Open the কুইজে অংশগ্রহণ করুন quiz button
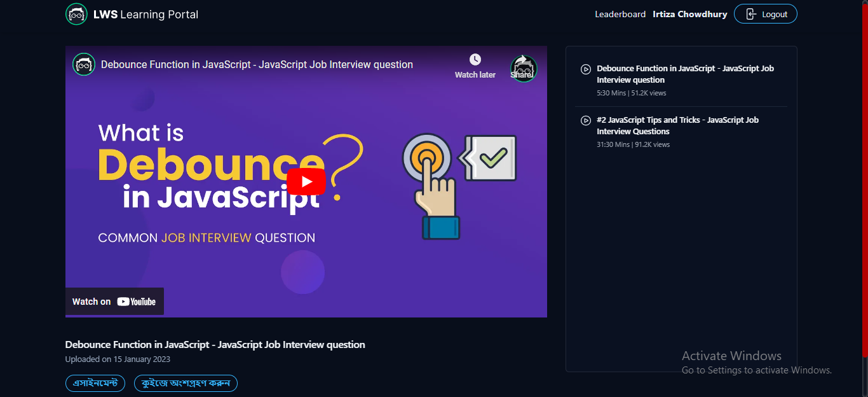This screenshot has width=868, height=397. click(186, 383)
